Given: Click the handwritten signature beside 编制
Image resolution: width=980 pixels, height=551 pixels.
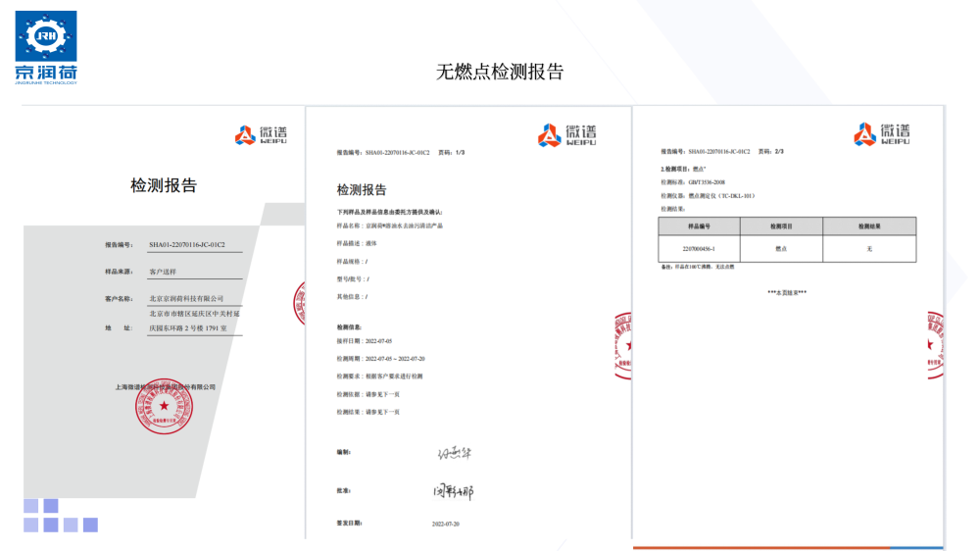Looking at the screenshot, I should 455,453.
